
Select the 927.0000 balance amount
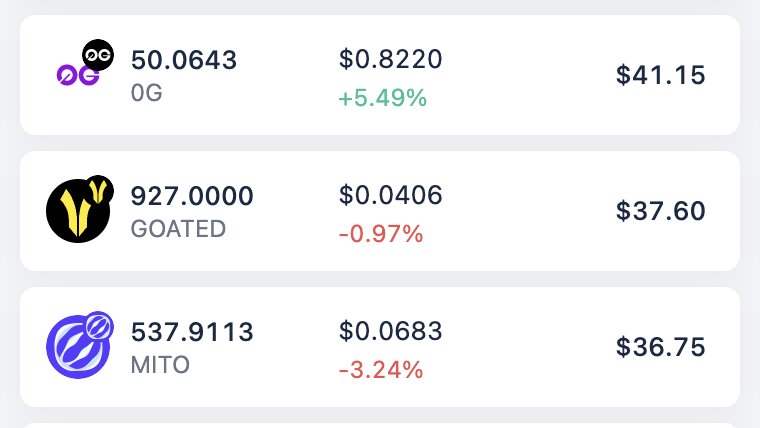coord(192,196)
